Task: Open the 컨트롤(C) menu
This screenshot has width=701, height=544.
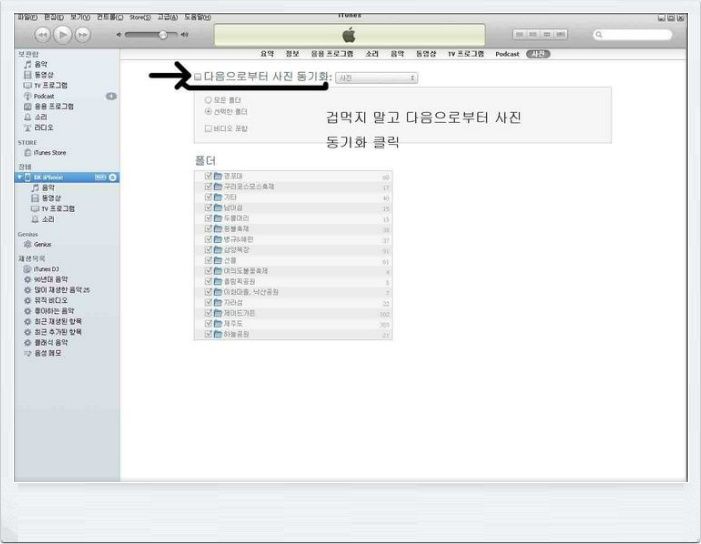Action: point(110,17)
